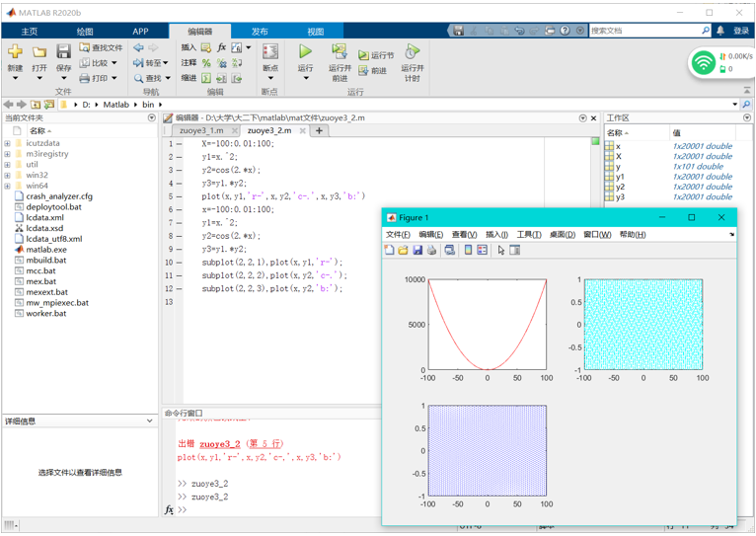This screenshot has width=756, height=536.
Task: Click the Save Figure icon in the Figure 1 toolbar
Action: coord(417,250)
